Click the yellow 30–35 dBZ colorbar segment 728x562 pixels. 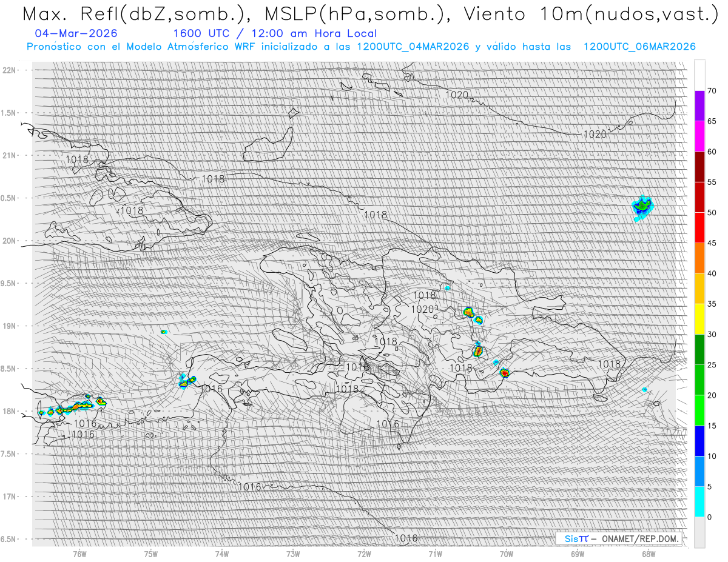tap(699, 319)
